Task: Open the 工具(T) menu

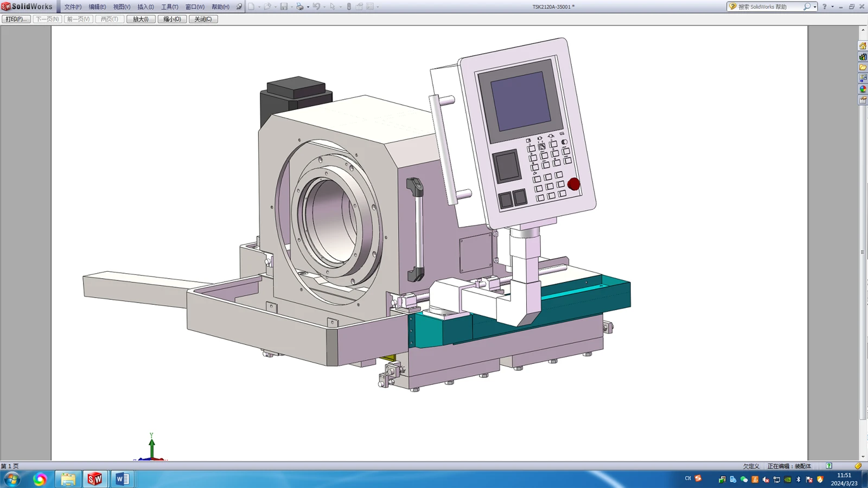Action: 169,7
